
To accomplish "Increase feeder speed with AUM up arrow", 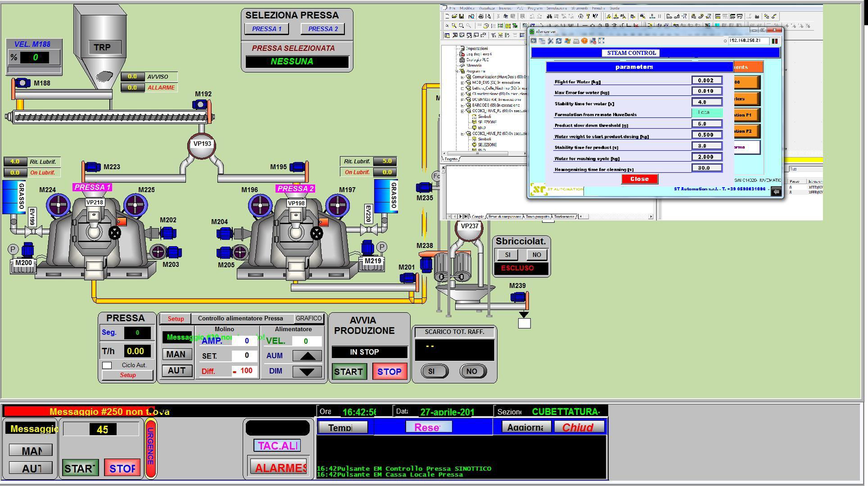I will [x=307, y=356].
